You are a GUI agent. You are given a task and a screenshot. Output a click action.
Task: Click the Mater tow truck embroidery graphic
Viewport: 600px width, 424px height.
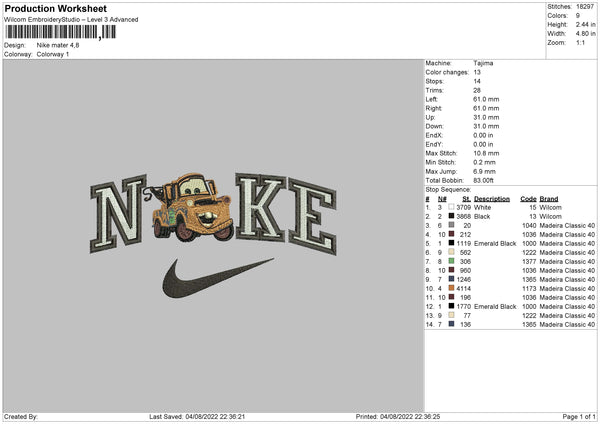coord(191,207)
